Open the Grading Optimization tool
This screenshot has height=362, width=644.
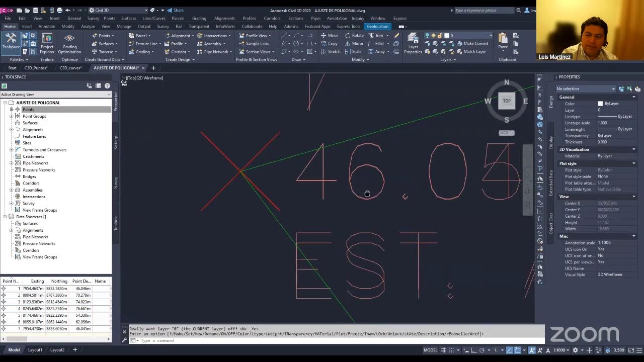click(x=69, y=44)
